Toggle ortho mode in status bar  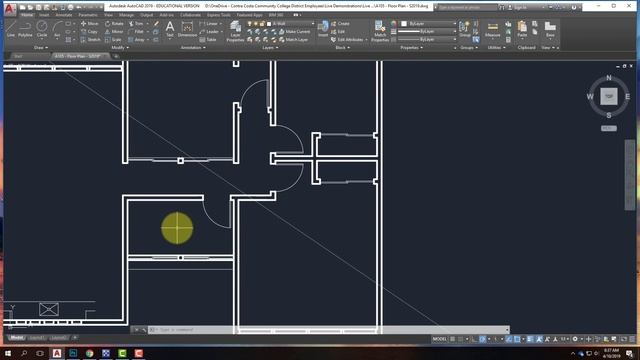click(473, 339)
